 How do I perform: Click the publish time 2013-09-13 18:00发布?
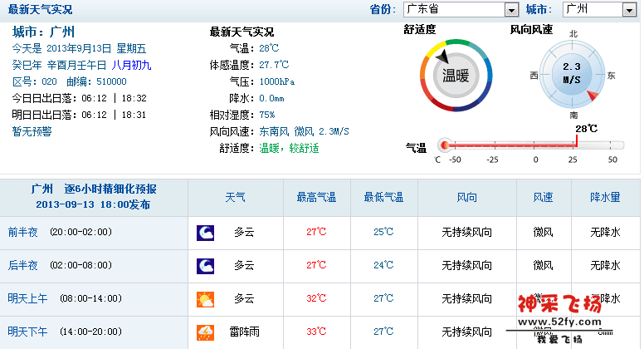pos(93,204)
